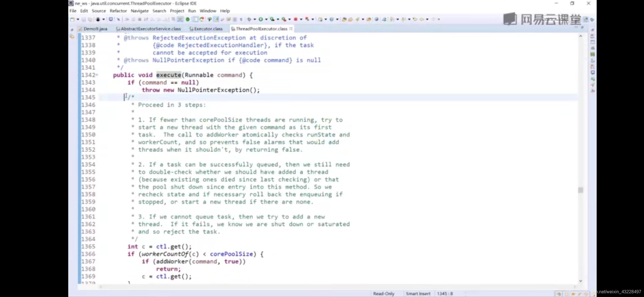Click the Java perspective gear icon
Viewport: 644px width, 297px height.
click(592, 20)
